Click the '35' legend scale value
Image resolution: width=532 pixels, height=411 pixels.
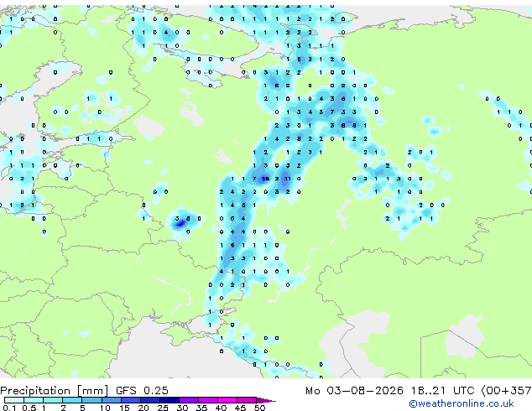tap(201, 408)
